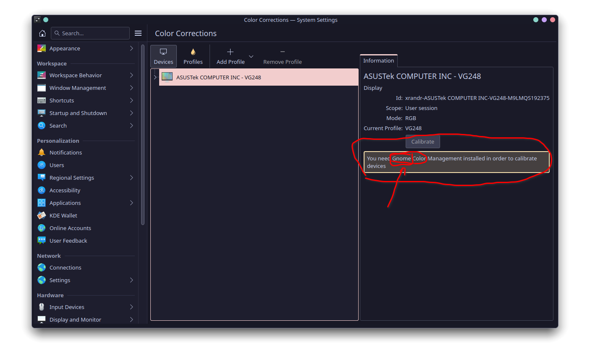This screenshot has width=590, height=364.
Task: Expand the network Settings chevron
Action: 131,280
